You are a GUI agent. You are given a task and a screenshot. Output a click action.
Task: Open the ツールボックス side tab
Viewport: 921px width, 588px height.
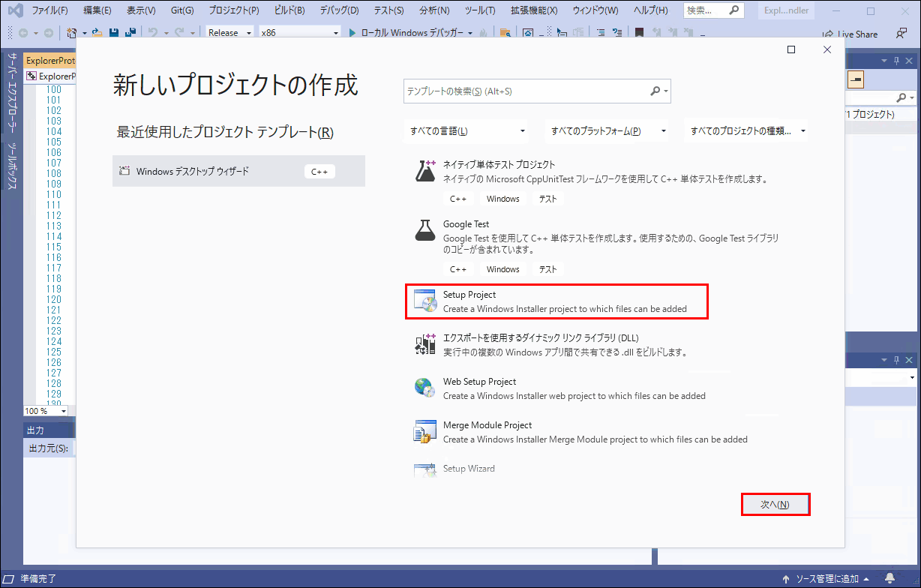(x=11, y=166)
